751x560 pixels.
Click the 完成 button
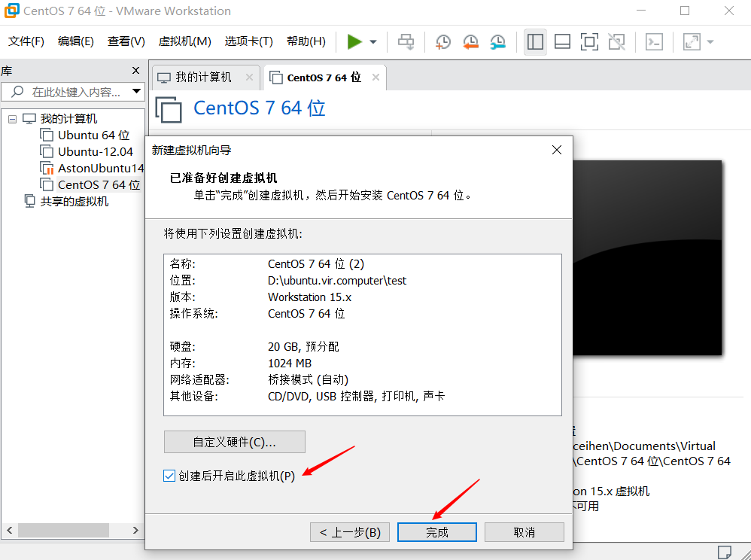(x=436, y=532)
